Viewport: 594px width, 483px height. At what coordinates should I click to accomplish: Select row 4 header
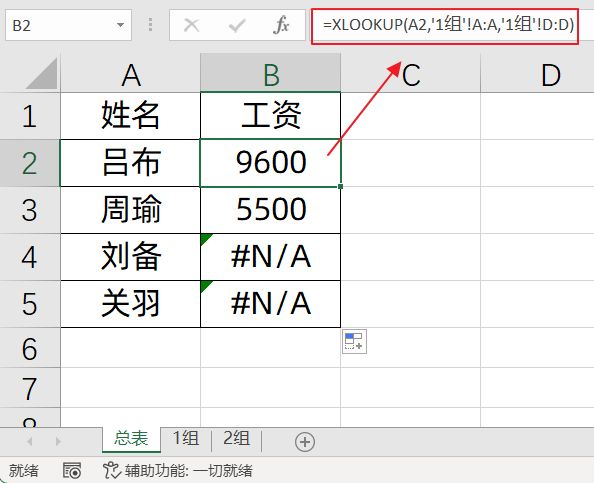pos(30,257)
